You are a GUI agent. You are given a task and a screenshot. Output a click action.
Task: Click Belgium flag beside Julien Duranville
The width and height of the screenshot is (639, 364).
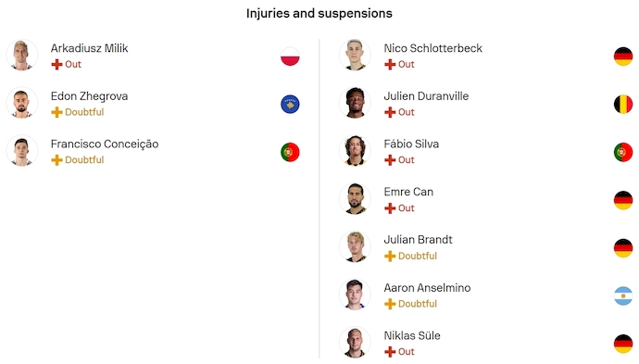pos(623,104)
